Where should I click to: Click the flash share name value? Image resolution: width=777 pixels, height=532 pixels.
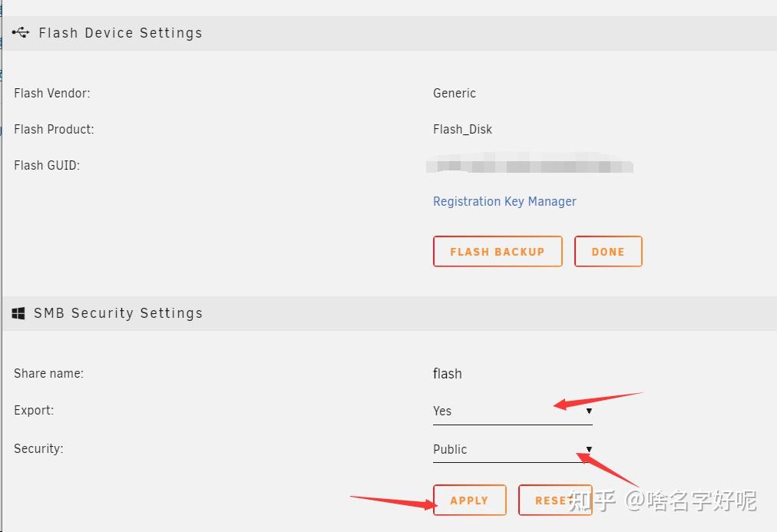447,374
